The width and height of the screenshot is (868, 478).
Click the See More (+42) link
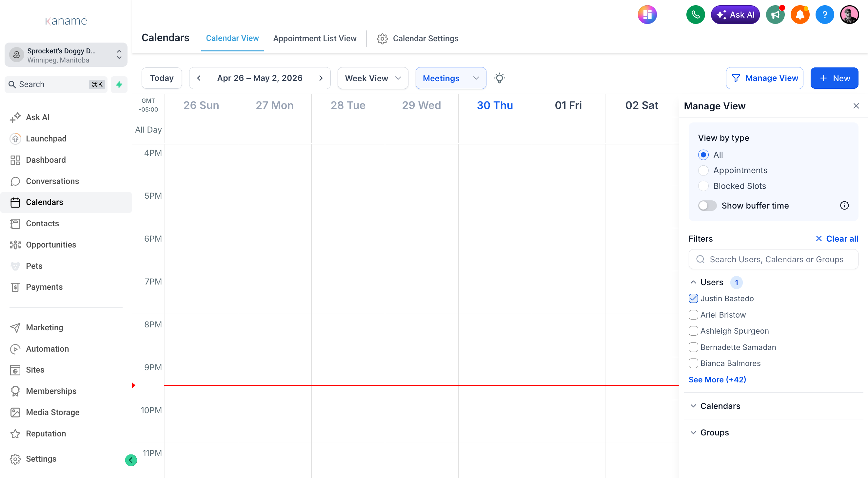[x=717, y=379]
